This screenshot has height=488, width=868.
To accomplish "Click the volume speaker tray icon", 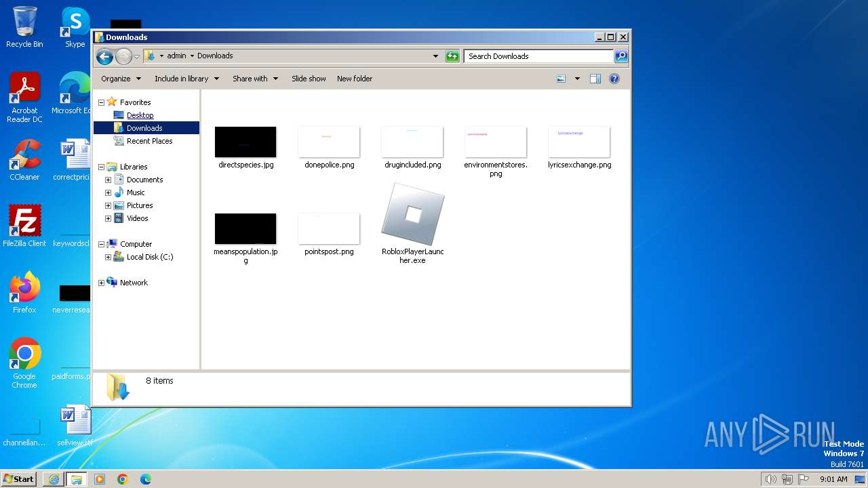I will tap(770, 479).
